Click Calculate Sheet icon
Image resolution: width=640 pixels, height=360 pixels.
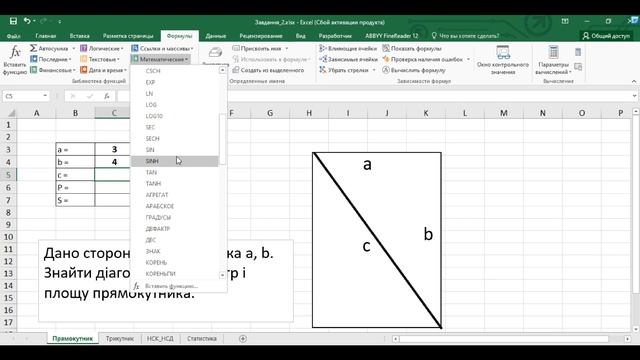click(578, 66)
